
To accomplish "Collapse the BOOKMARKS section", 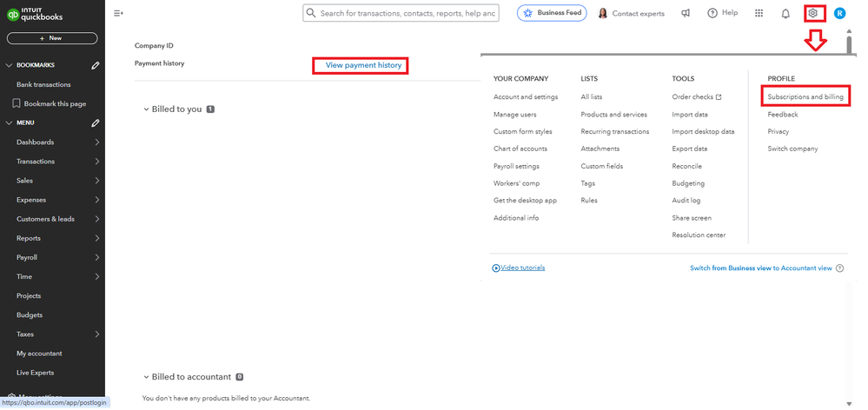I will 9,65.
